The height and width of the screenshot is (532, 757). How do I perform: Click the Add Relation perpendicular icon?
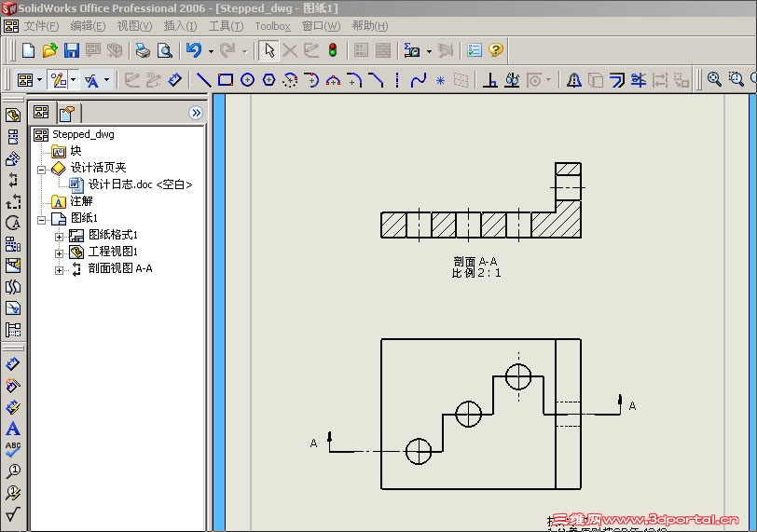(490, 79)
